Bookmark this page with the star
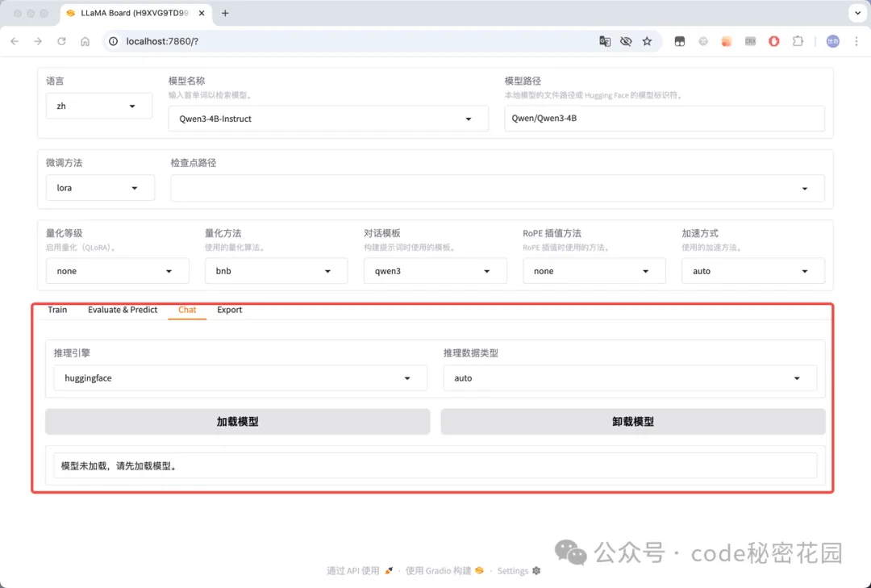The image size is (871, 588). click(x=647, y=41)
